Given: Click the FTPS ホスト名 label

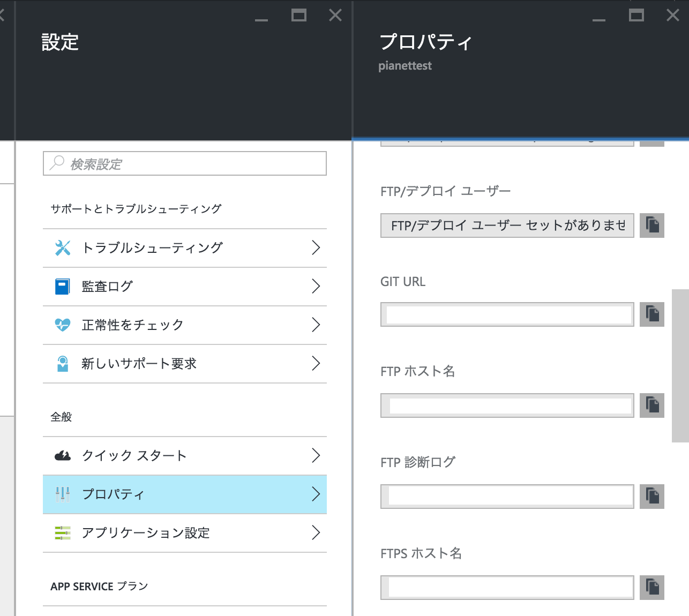Looking at the screenshot, I should tap(421, 553).
